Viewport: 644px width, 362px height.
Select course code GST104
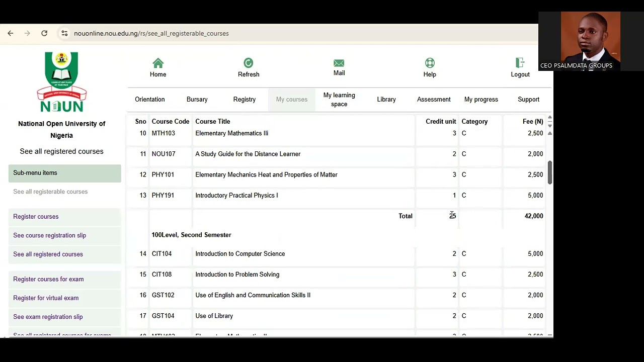(163, 316)
